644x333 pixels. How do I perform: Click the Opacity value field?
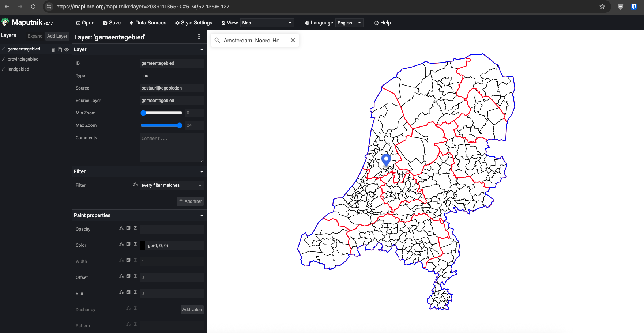[x=172, y=229]
